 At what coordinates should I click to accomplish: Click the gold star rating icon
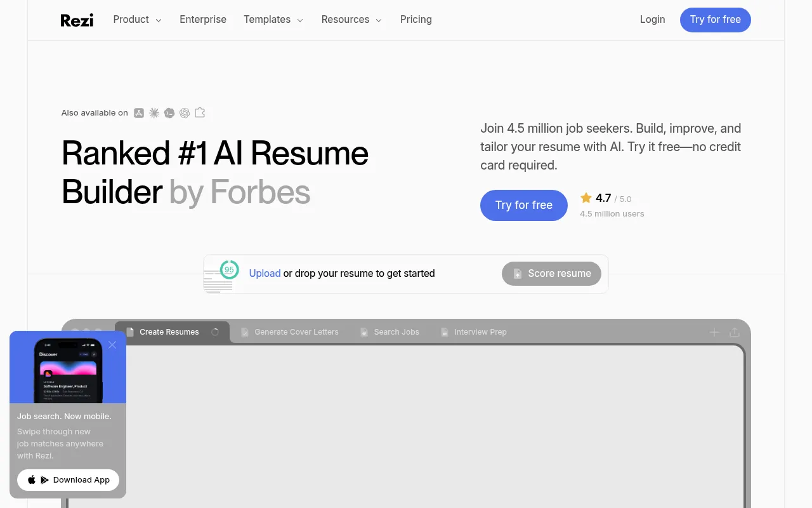586,198
